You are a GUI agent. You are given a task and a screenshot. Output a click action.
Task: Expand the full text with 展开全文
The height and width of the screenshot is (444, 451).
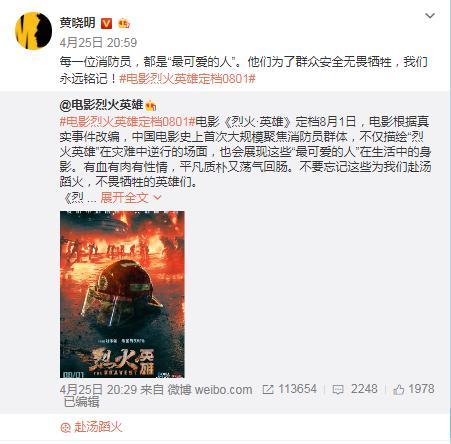point(124,198)
